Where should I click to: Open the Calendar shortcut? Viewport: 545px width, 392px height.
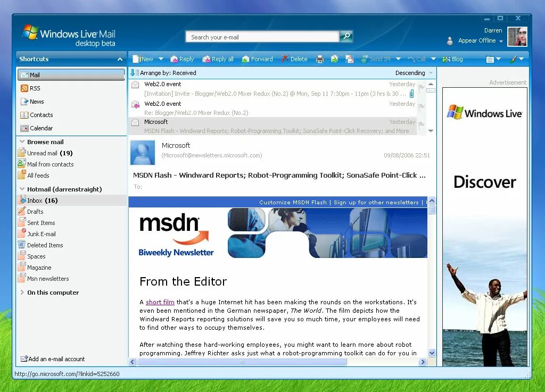click(x=37, y=128)
